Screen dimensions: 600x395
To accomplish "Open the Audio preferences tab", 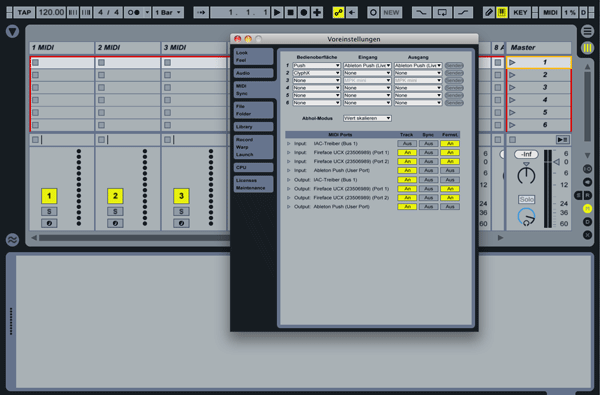I will pyautogui.click(x=253, y=73).
